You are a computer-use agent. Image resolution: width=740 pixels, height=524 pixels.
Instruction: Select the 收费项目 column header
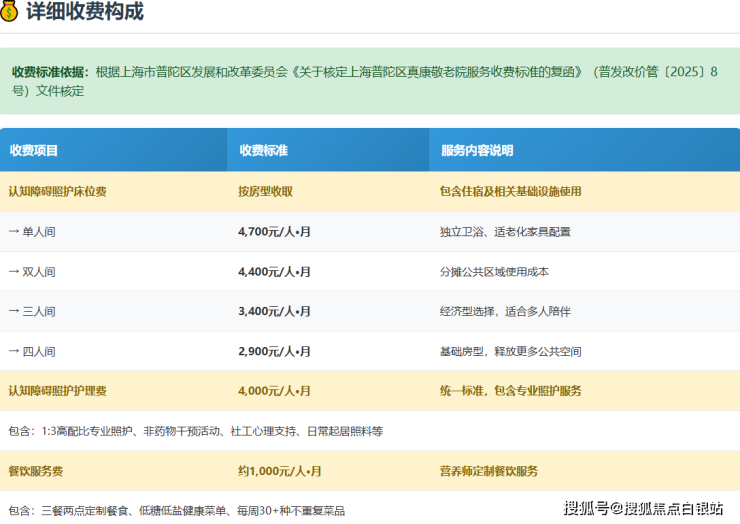pos(34,151)
